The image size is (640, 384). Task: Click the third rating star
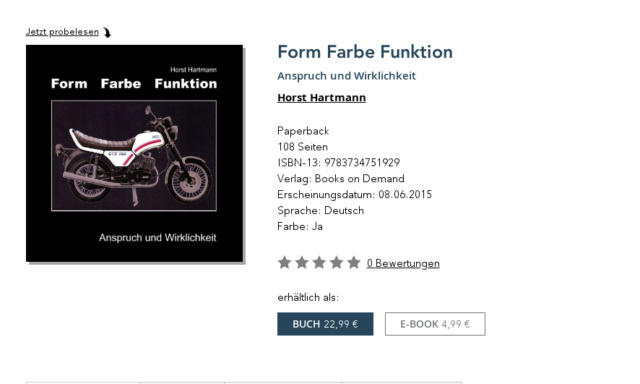tap(319, 262)
